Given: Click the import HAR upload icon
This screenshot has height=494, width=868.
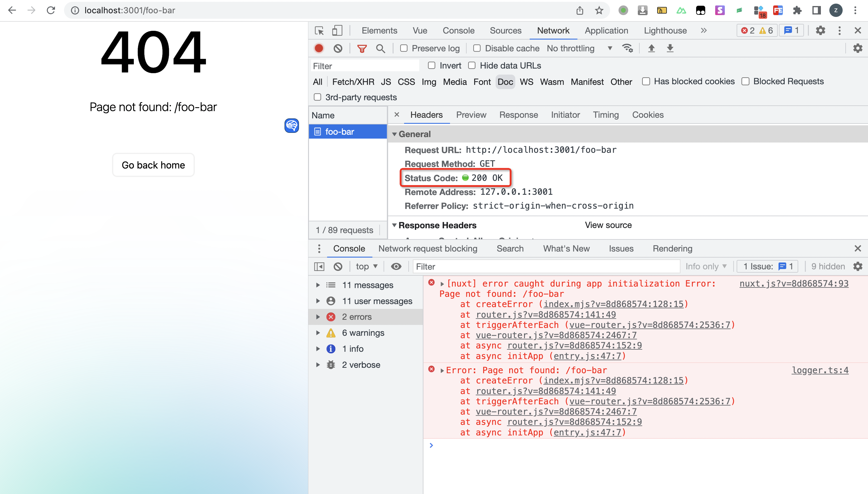Looking at the screenshot, I should [x=651, y=49].
